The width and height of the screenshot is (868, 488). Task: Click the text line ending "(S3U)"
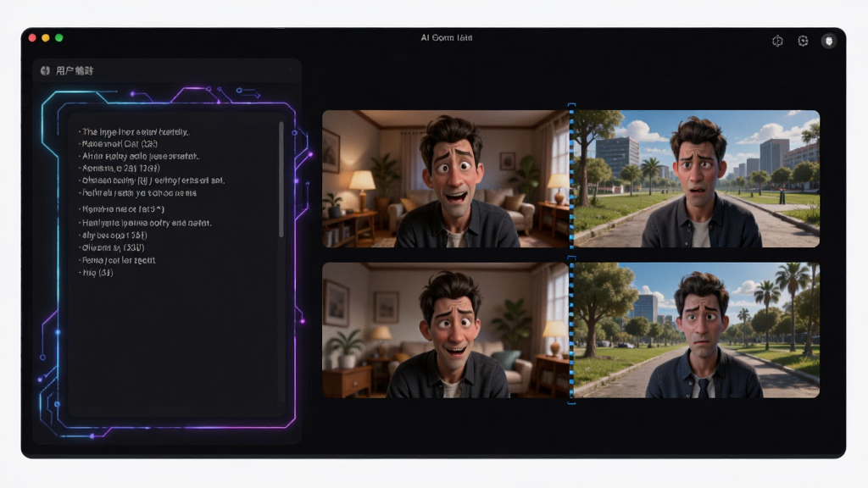pyautogui.click(x=113, y=248)
